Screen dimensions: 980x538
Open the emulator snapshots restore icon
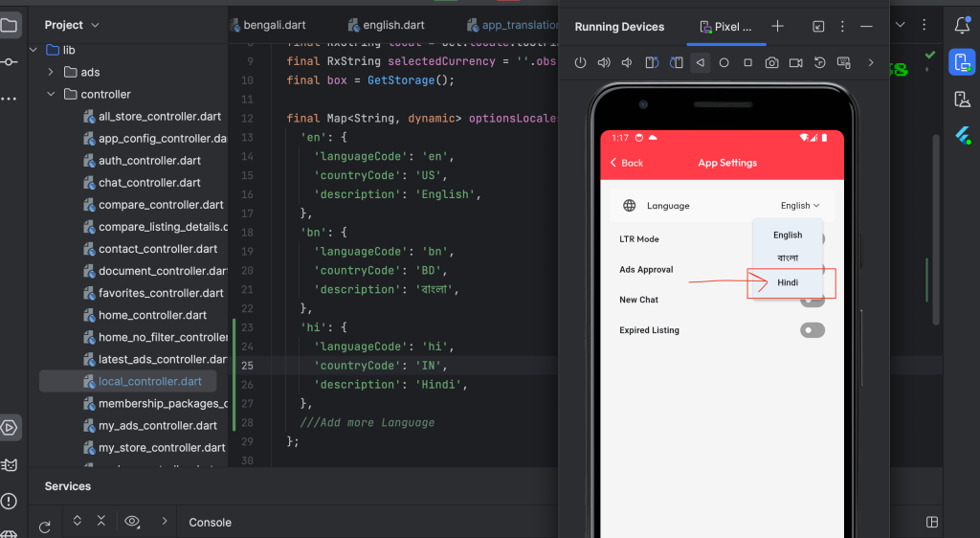[x=820, y=62]
